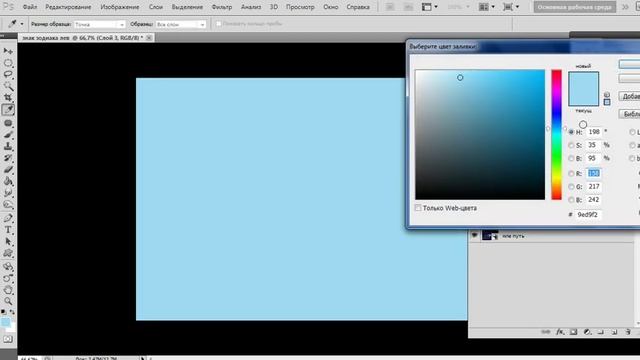The width and height of the screenshot is (640, 360).
Task: Select the Path Selection tool
Action: coord(8,242)
